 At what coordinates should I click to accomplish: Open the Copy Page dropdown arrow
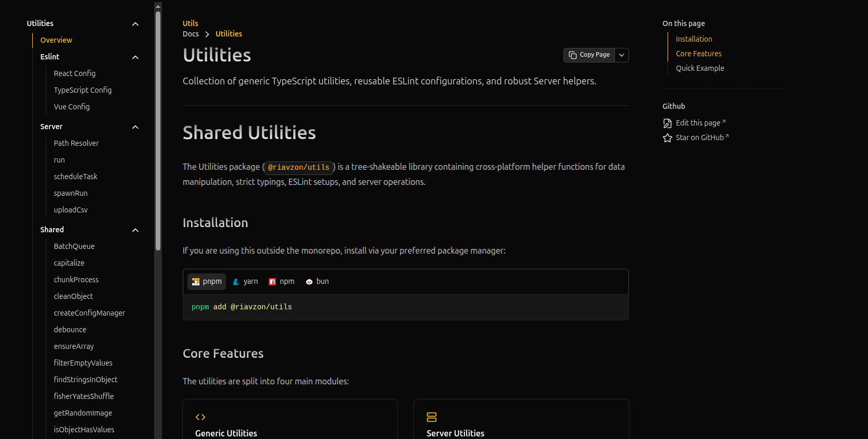click(x=622, y=55)
